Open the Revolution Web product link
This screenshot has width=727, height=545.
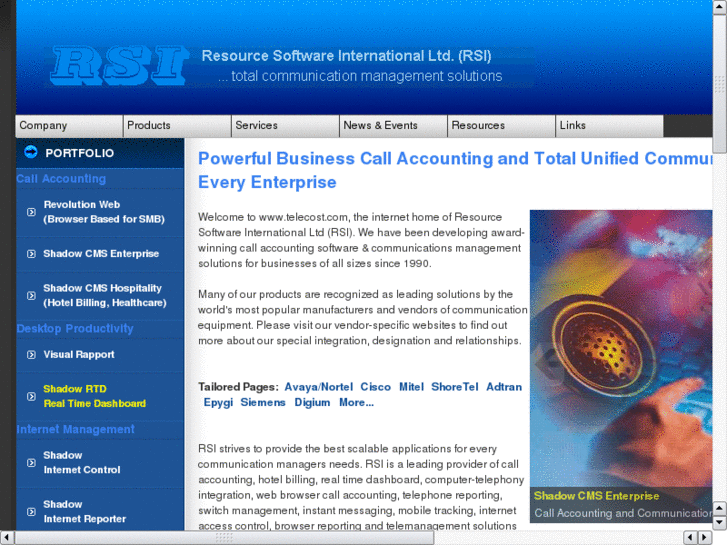click(x=104, y=212)
